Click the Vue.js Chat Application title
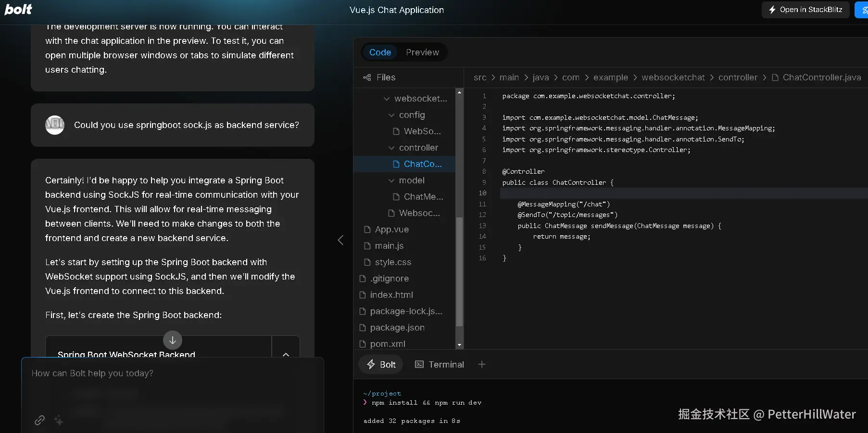Screen dimensions: 868x433 (x=397, y=10)
